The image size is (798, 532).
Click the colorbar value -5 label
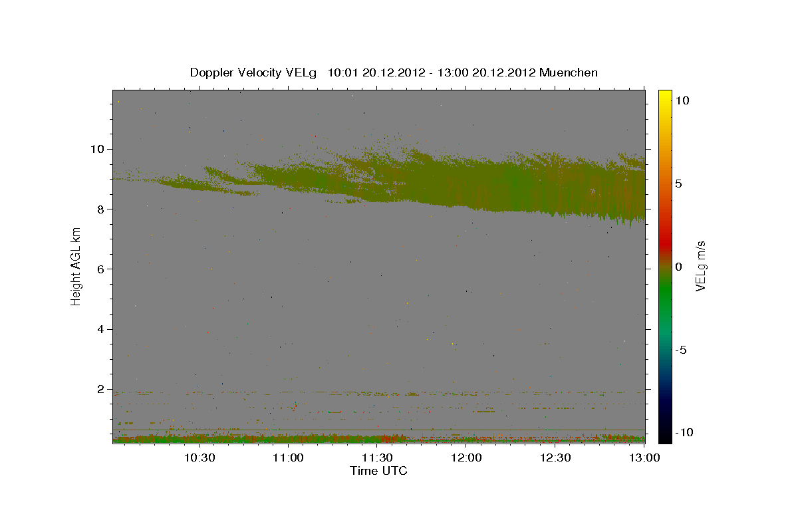click(680, 350)
